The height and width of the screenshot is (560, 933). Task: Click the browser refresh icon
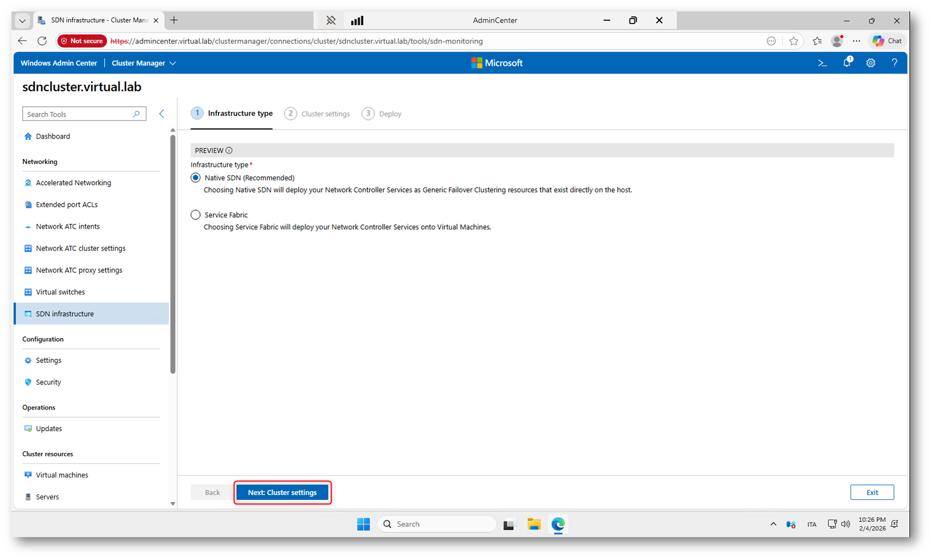tap(42, 41)
